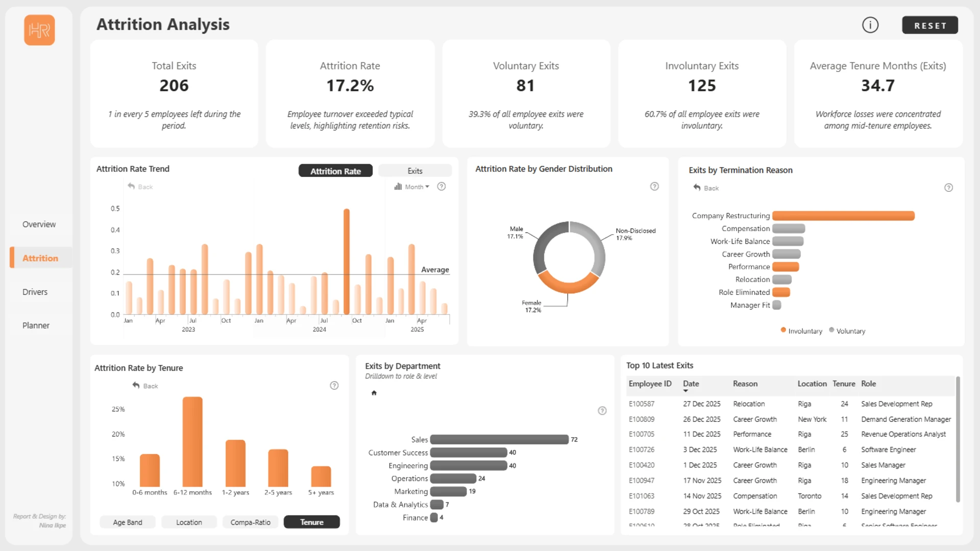Open help icon in Attrition Rate Trend
The image size is (980, 551).
tap(442, 187)
